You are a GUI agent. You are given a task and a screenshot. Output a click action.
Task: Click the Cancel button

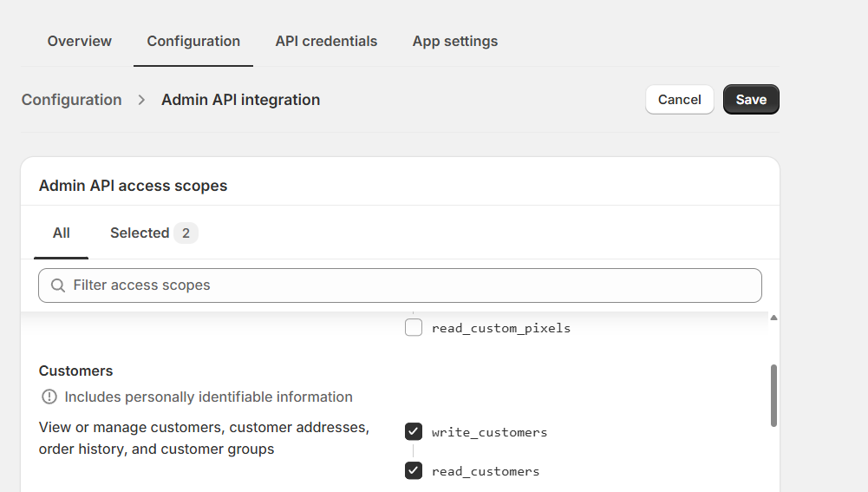[679, 100]
